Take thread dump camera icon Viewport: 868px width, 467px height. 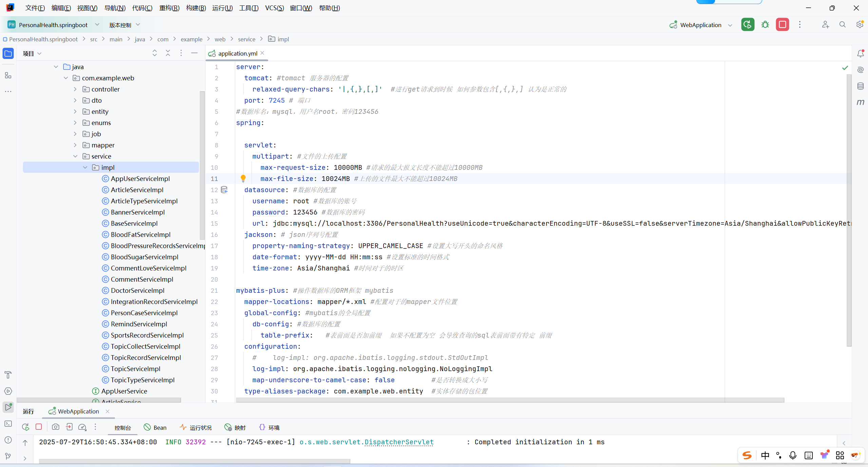pyautogui.click(x=56, y=427)
